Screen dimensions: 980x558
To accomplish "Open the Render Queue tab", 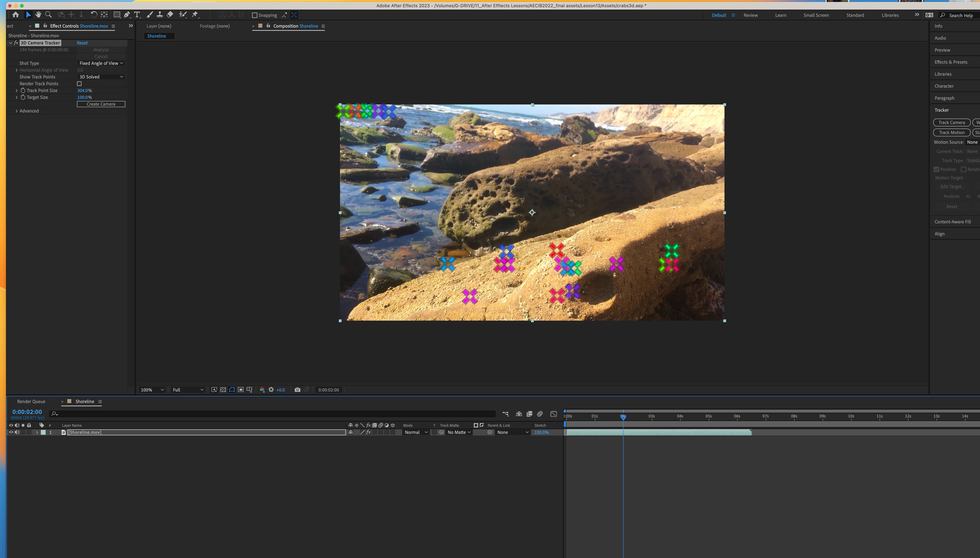I will [x=31, y=402].
